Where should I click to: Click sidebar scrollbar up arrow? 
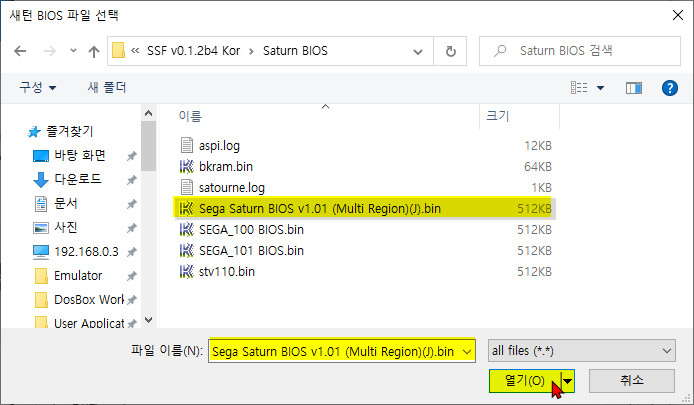click(149, 113)
